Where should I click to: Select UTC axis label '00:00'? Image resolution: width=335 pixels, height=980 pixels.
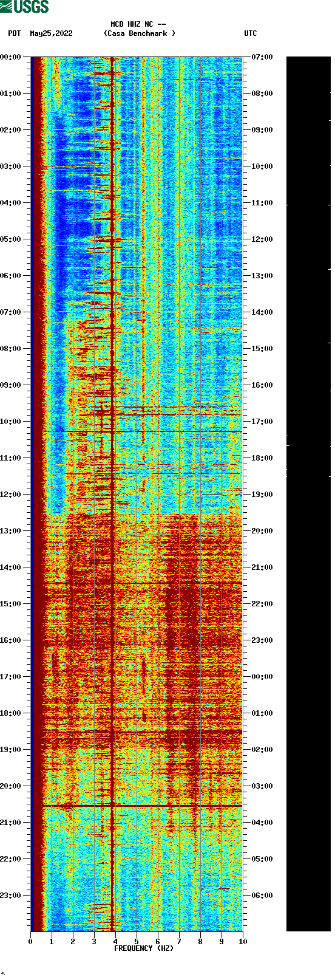262,677
